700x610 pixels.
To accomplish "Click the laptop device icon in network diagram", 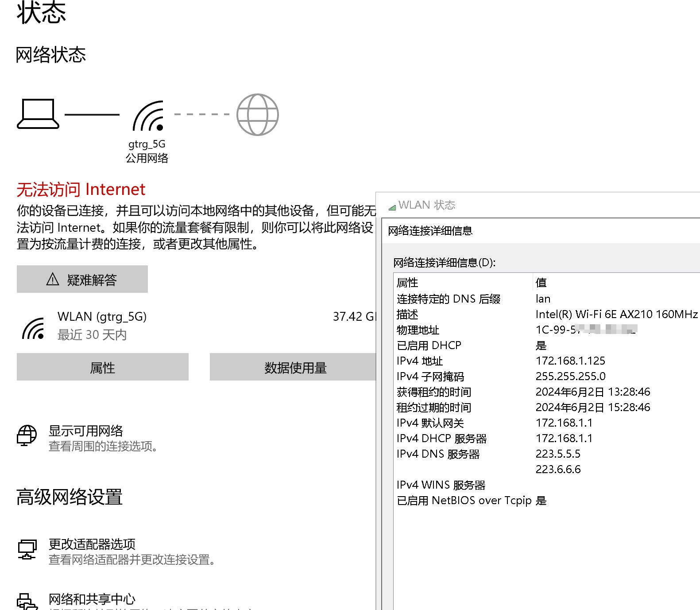I will [38, 114].
